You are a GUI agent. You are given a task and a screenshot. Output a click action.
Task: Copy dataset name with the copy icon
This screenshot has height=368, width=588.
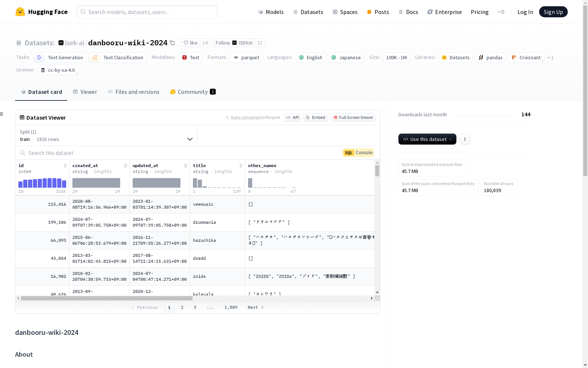(172, 43)
